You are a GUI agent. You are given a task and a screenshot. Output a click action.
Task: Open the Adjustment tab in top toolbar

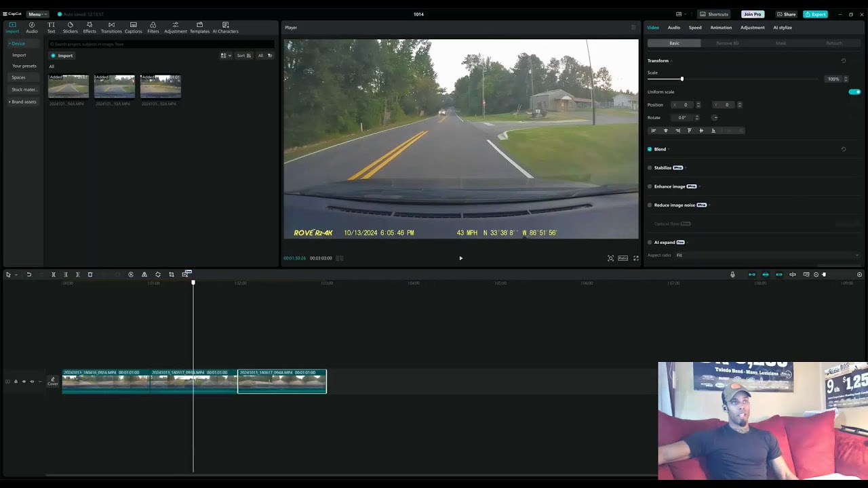click(176, 27)
